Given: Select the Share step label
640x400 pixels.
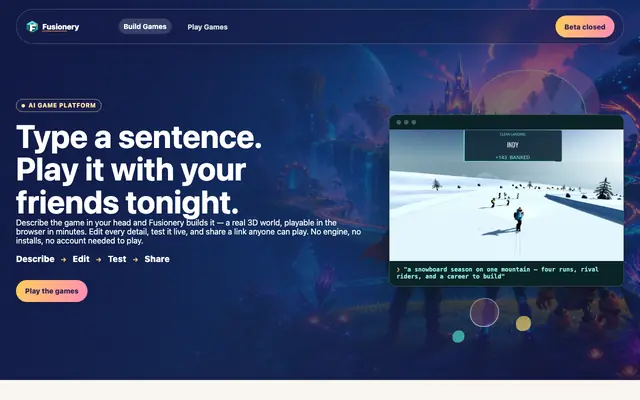Looking at the screenshot, I should click(x=157, y=259).
